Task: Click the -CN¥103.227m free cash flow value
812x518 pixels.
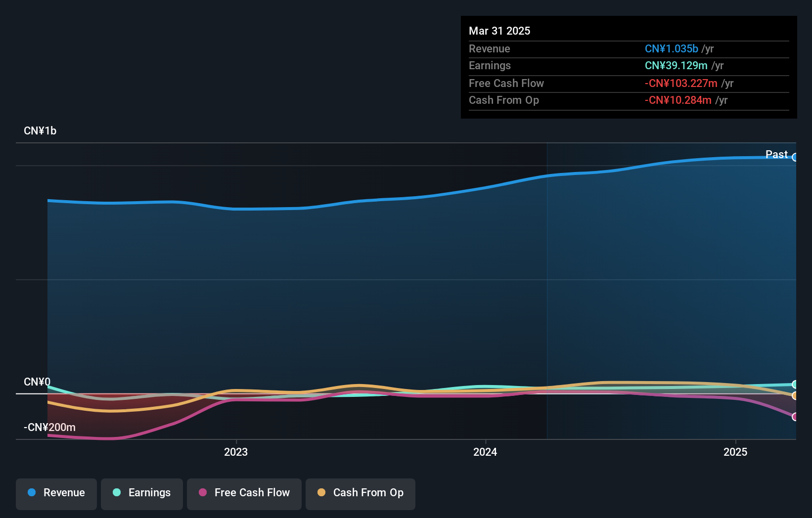Action: [x=681, y=83]
